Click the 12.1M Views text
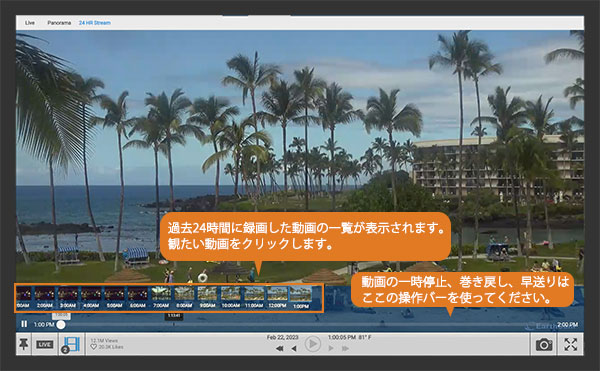 pyautogui.click(x=104, y=340)
